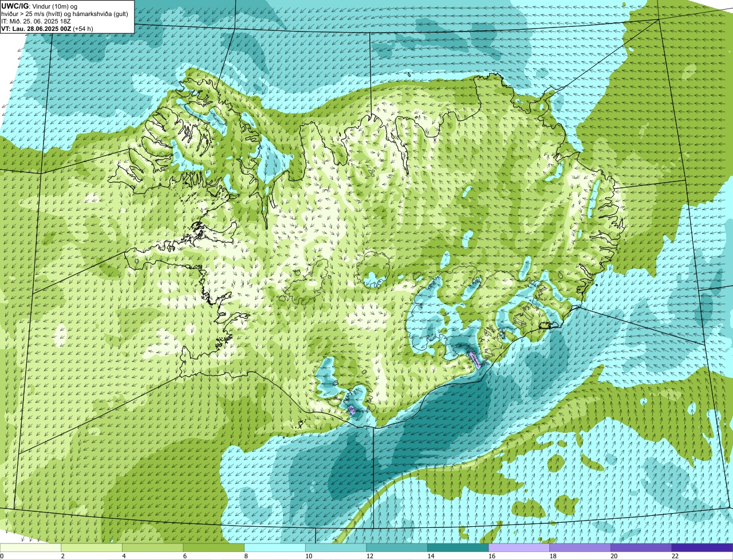Click the '12' tick label on the colorbar
733x560 pixels.
pyautogui.click(x=370, y=556)
